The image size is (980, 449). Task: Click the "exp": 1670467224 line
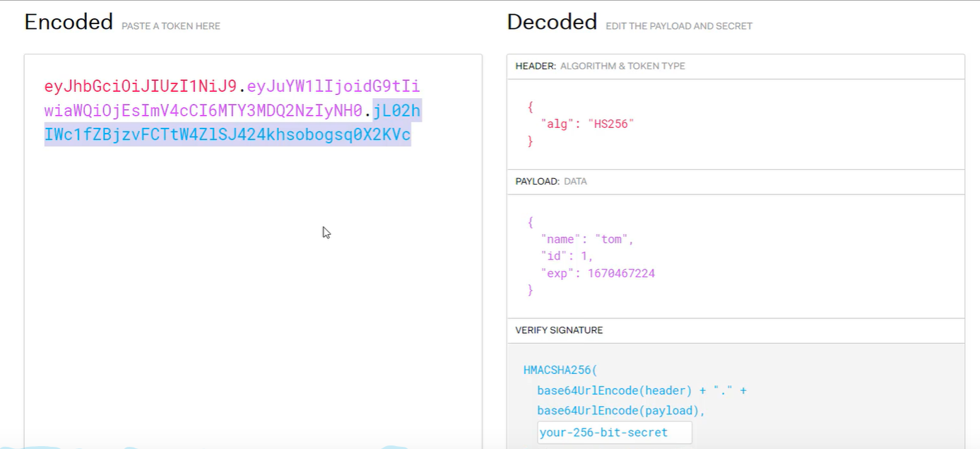[598, 273]
